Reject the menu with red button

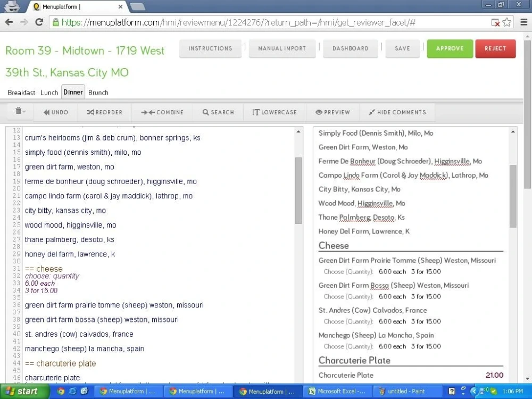tap(495, 48)
